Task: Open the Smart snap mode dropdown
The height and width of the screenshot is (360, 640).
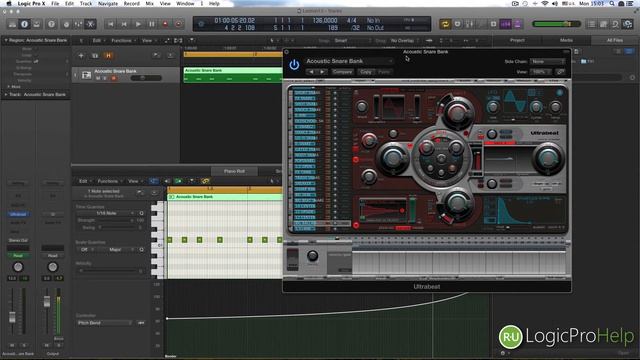Action: pyautogui.click(x=353, y=40)
